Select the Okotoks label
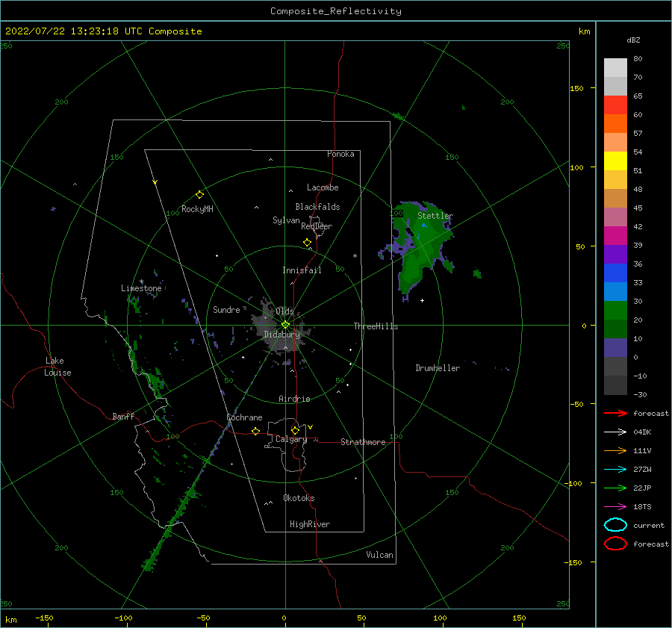 point(299,498)
